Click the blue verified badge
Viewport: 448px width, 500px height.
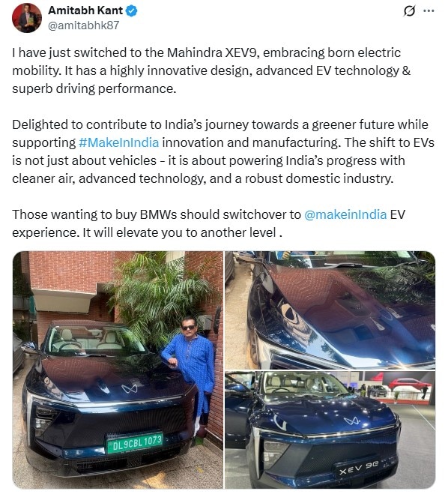click(x=131, y=11)
